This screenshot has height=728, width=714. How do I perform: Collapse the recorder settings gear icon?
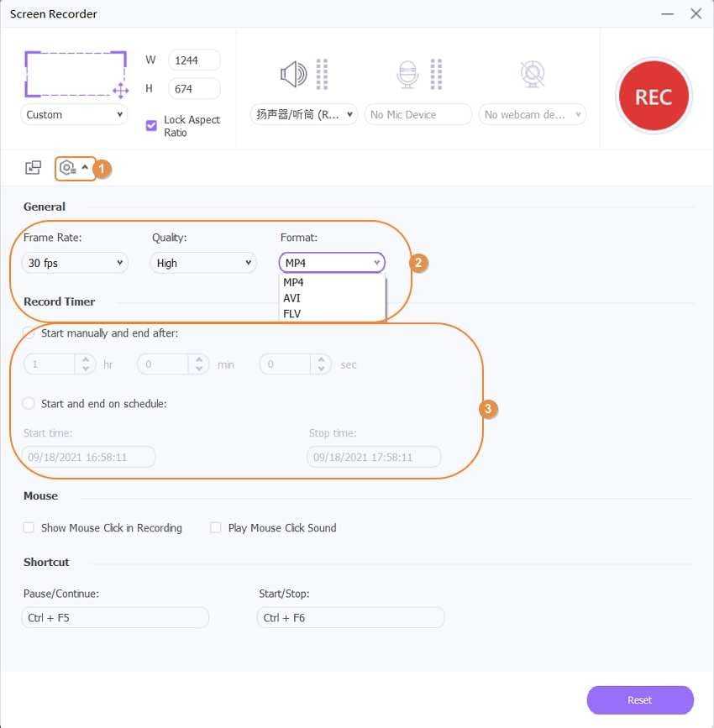coord(74,168)
